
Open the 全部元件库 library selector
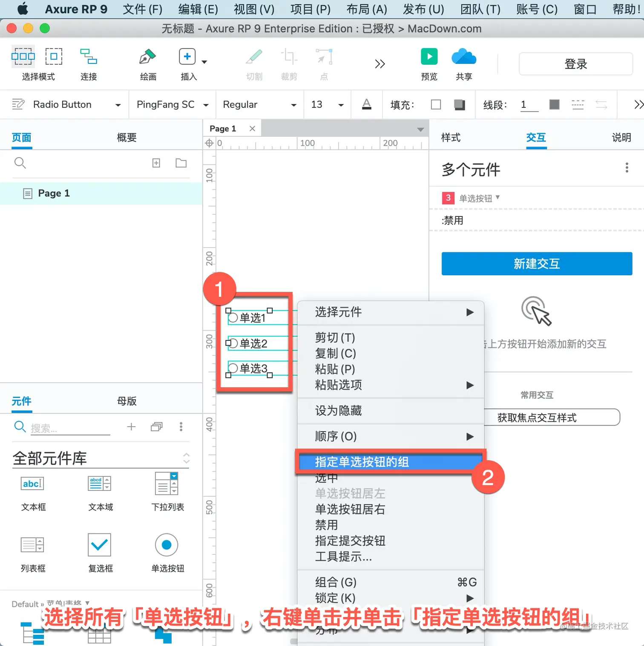(x=101, y=459)
